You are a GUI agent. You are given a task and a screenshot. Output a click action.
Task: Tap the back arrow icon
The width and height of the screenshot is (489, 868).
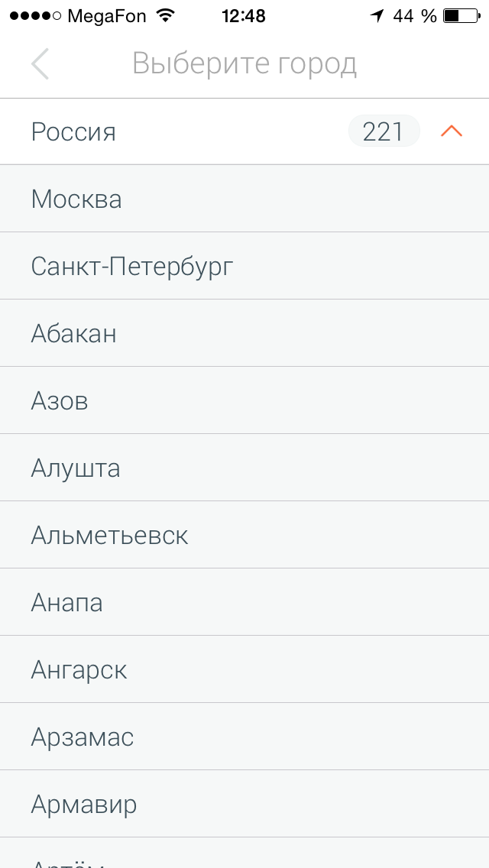tap(40, 64)
